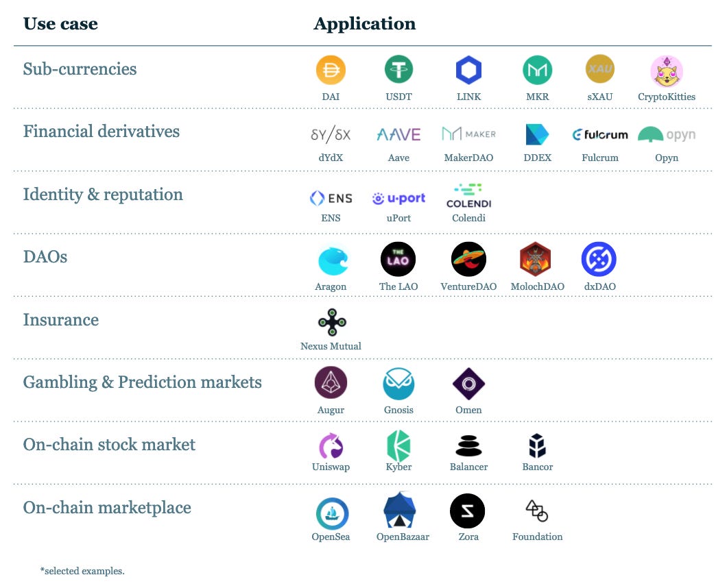This screenshot has width=727, height=588.
Task: Open the Balancer stacked stones icon
Action: coord(468,445)
